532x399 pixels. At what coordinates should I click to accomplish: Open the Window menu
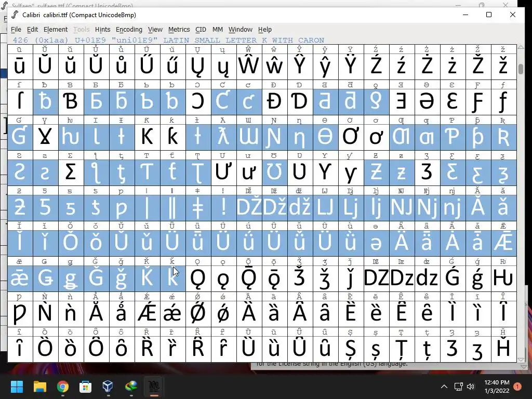(x=240, y=30)
